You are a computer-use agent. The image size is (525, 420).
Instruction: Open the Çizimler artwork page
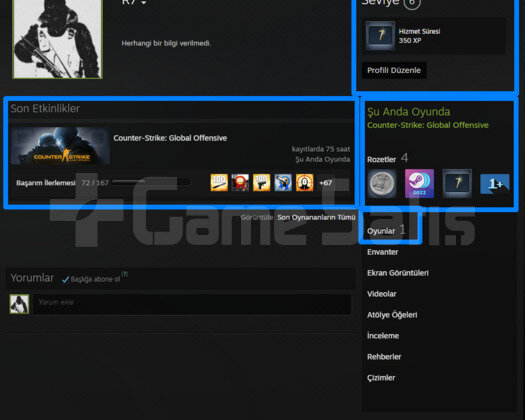pyautogui.click(x=381, y=378)
